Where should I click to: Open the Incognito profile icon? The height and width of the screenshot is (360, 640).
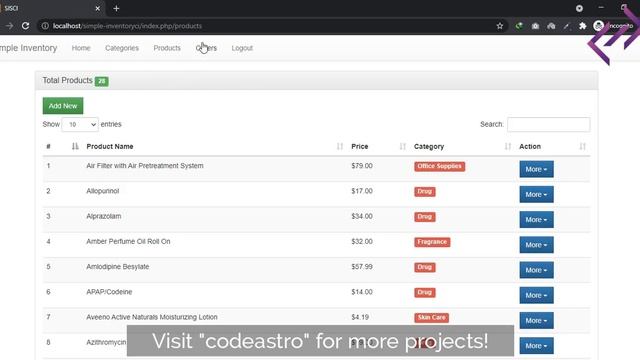coord(598,26)
